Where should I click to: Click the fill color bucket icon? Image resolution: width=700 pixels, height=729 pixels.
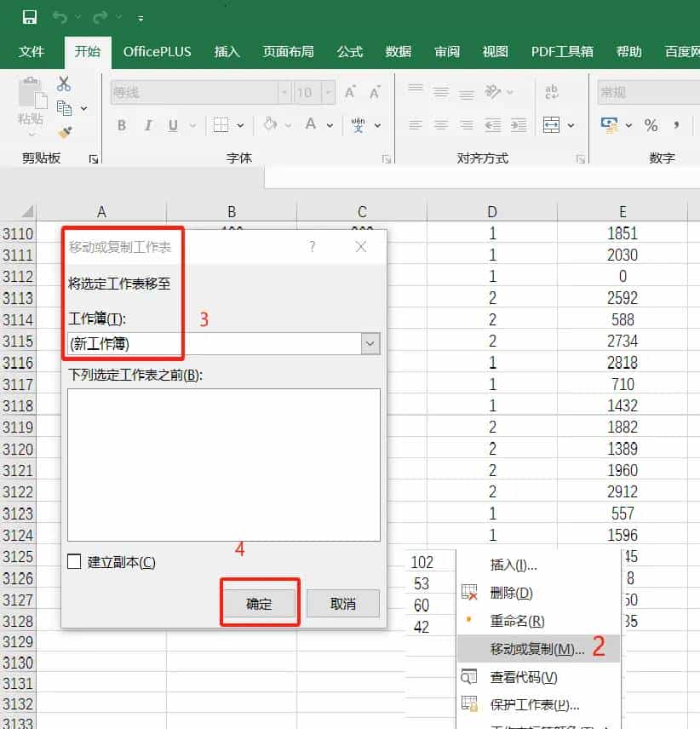tap(270, 125)
